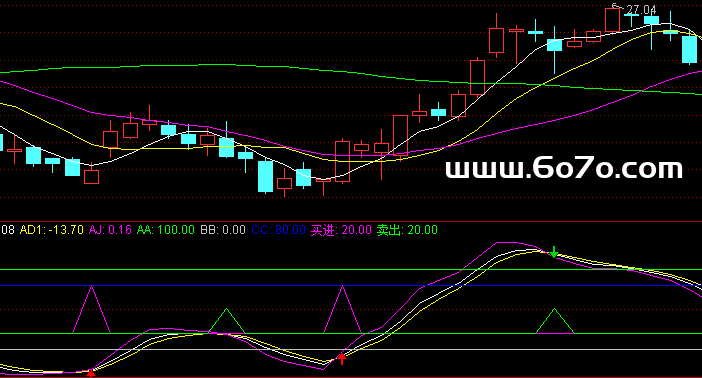Click the large cyan candlestick at far right

click(689, 49)
